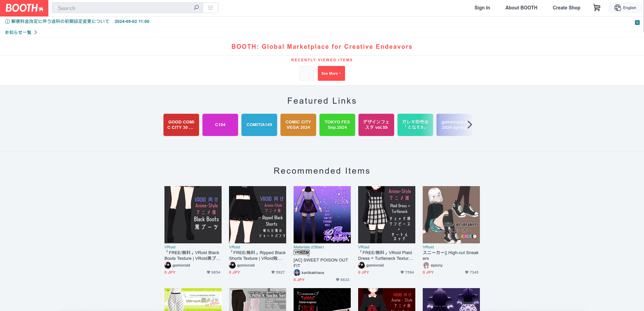Open UNISEX Socks Set thumbnail
644x311 pixels.
pyautogui.click(x=258, y=300)
